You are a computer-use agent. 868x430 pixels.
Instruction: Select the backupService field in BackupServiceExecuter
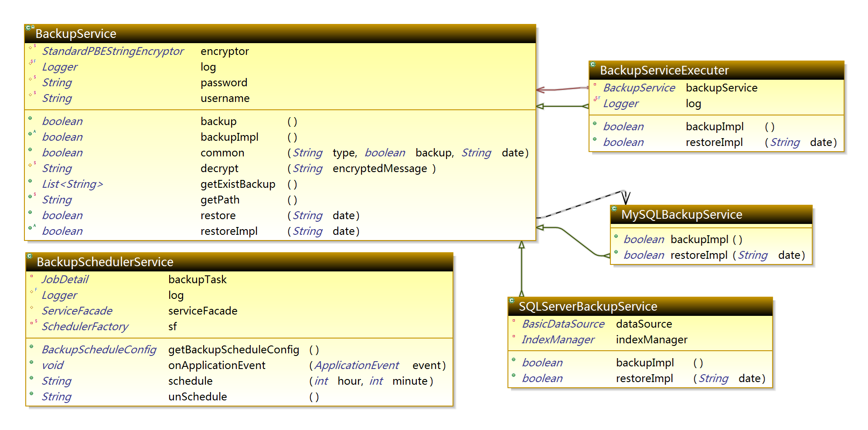pyautogui.click(x=722, y=88)
